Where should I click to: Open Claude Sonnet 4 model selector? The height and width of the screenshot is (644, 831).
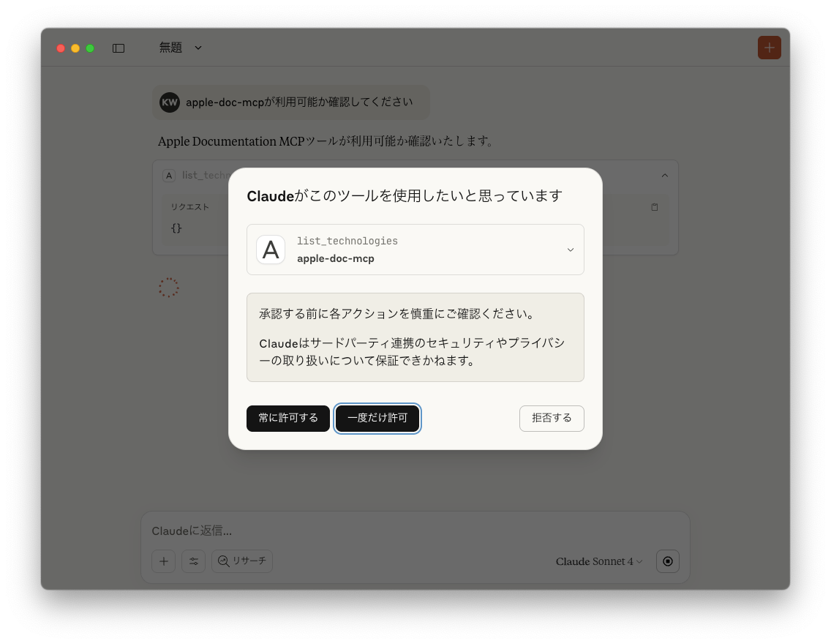pyautogui.click(x=599, y=561)
